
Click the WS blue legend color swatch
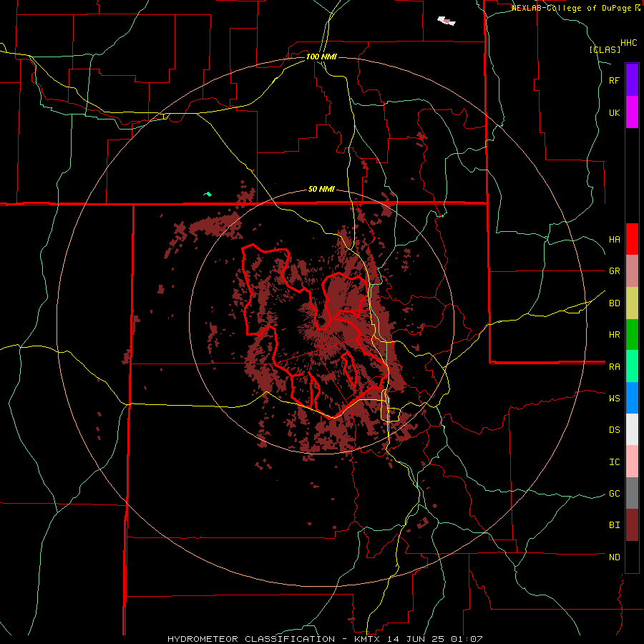tap(632, 398)
